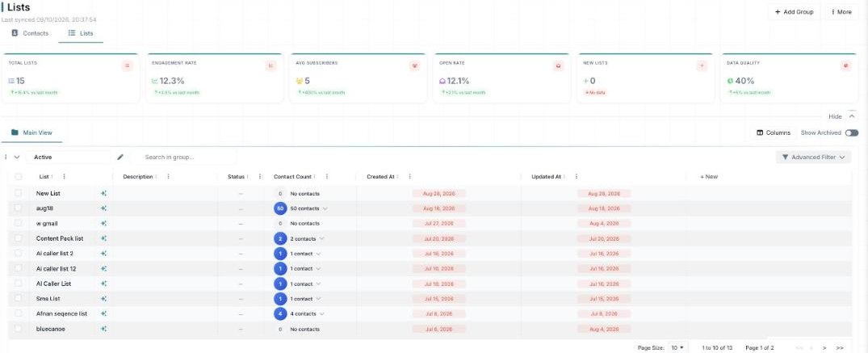Click the Active group name field
Image resolution: width=868 pixels, height=353 pixels.
pyautogui.click(x=69, y=157)
